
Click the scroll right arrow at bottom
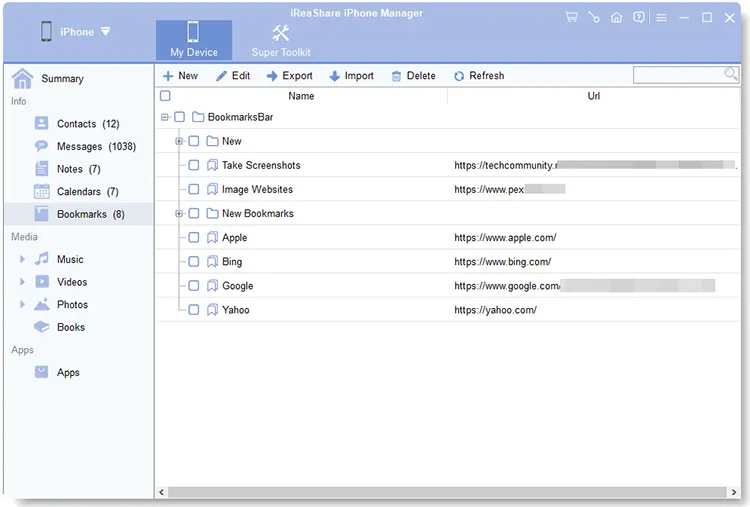pyautogui.click(x=734, y=492)
